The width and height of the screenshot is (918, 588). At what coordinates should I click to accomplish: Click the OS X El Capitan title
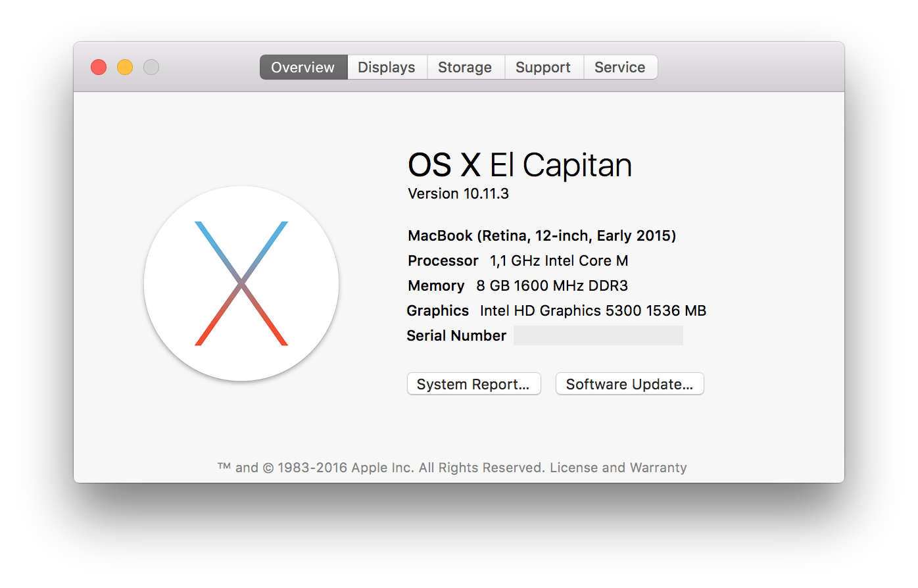click(x=519, y=165)
